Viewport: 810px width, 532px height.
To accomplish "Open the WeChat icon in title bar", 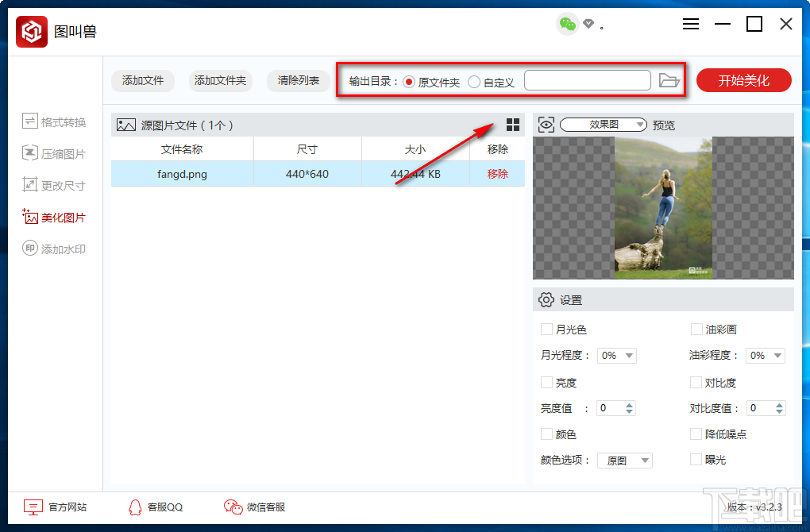I will [567, 24].
